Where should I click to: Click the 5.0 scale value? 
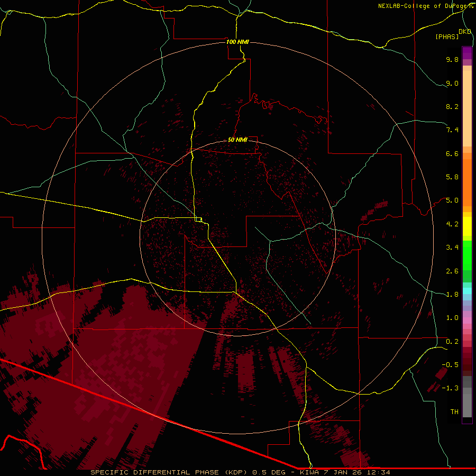point(452,200)
